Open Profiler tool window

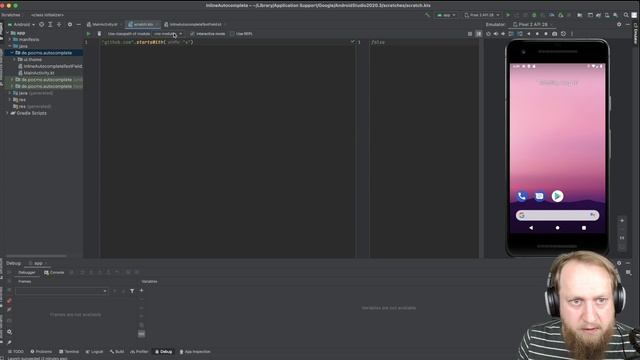click(139, 351)
